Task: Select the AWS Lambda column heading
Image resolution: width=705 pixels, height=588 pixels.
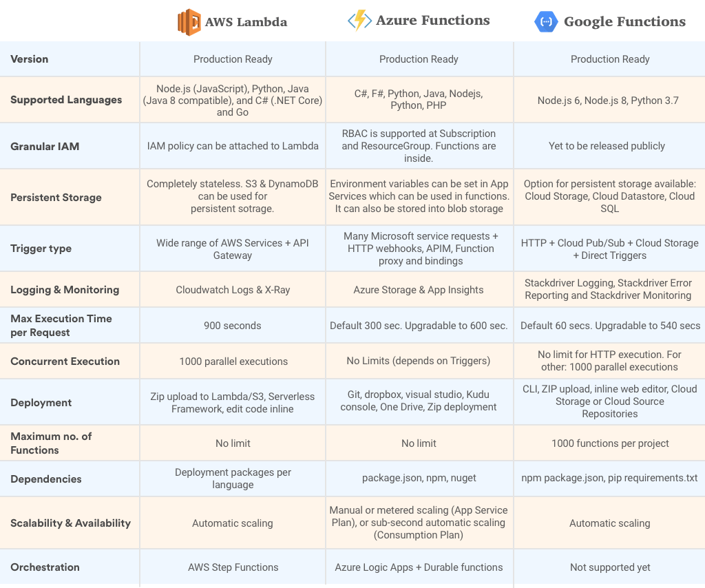Action: (x=246, y=22)
